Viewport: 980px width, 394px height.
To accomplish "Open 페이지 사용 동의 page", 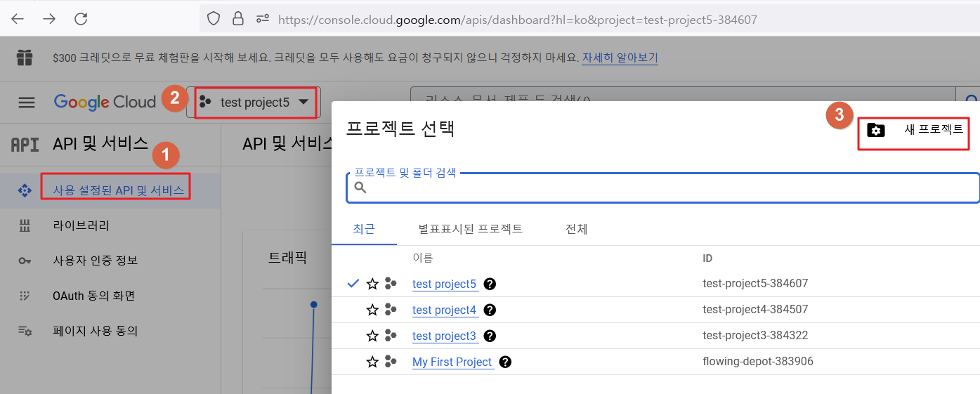I will tap(95, 331).
